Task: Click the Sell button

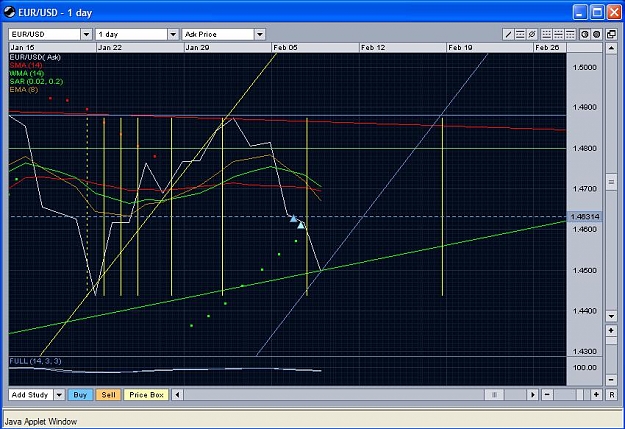Action: coord(108,395)
